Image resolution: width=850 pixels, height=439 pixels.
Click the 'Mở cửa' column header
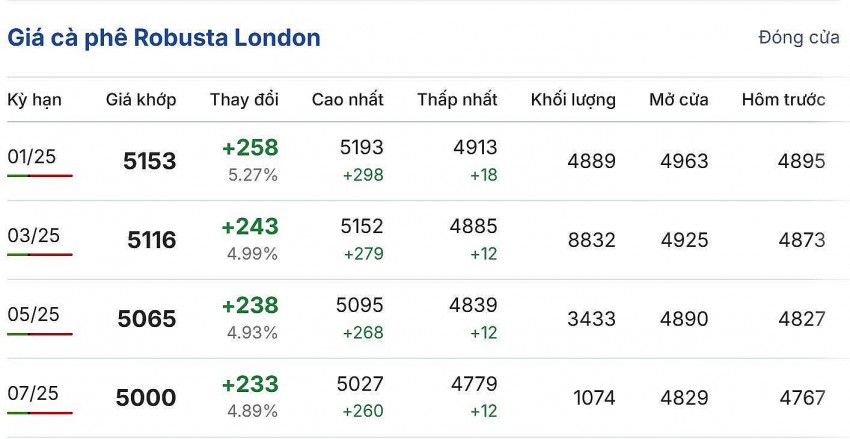678,100
